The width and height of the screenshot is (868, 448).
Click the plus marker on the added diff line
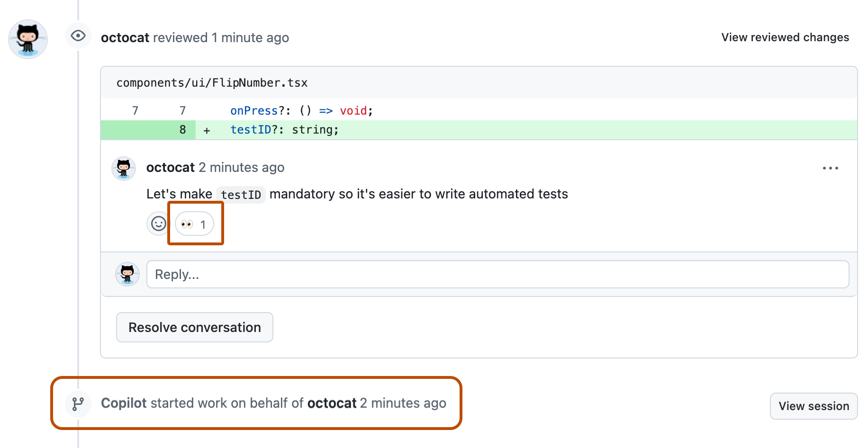(207, 130)
